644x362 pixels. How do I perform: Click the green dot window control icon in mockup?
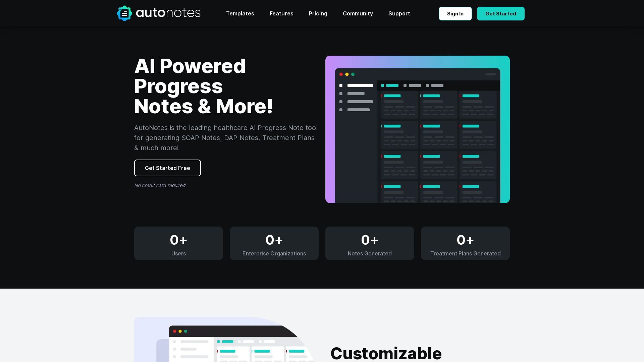(352, 74)
